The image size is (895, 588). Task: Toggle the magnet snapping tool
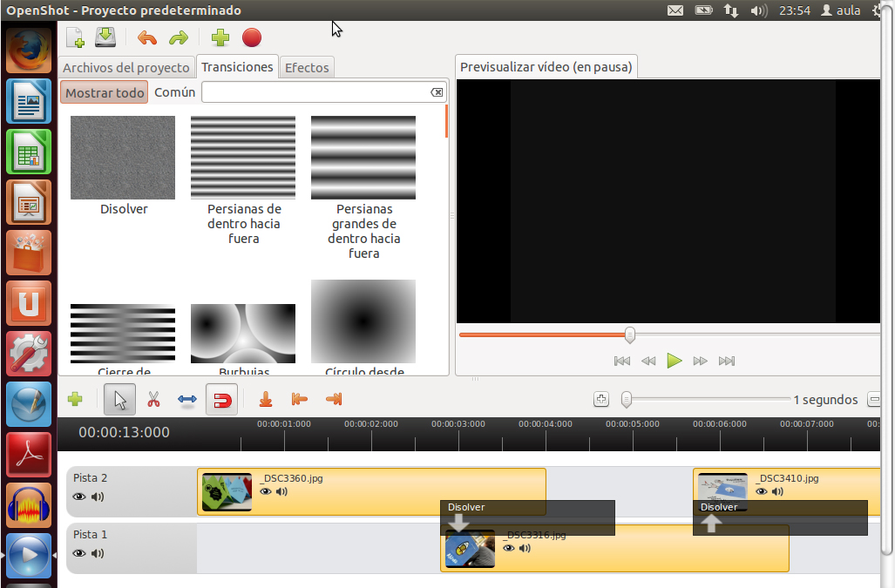(221, 400)
